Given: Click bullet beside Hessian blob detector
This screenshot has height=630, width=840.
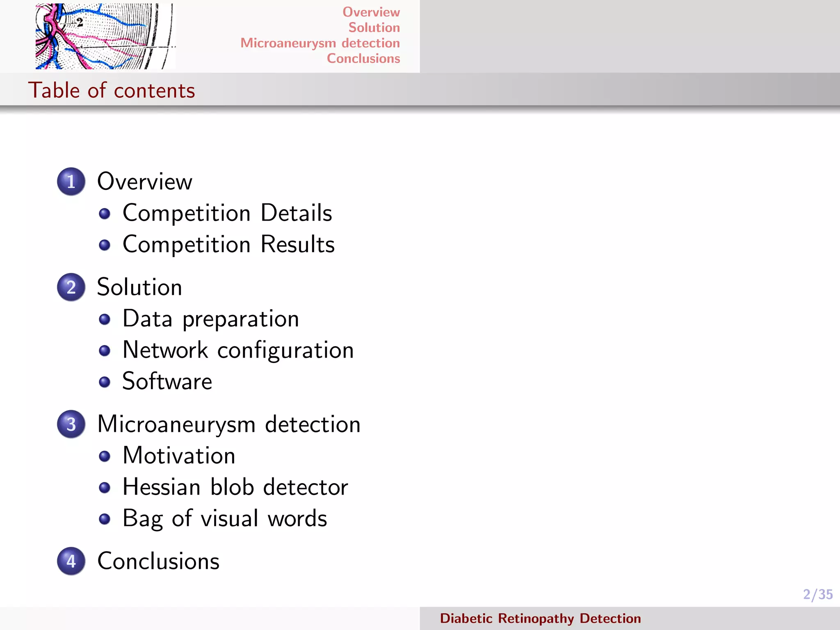Looking at the screenshot, I should pyautogui.click(x=105, y=488).
